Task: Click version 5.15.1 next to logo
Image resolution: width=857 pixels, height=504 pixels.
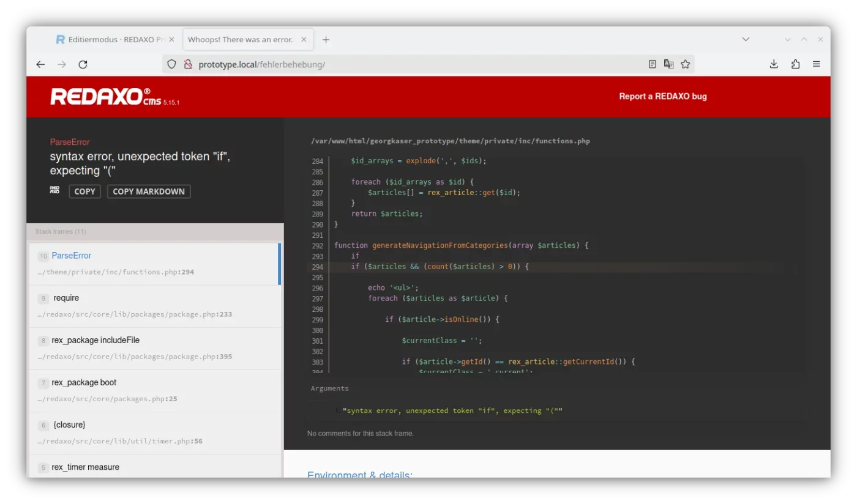Action: point(171,102)
